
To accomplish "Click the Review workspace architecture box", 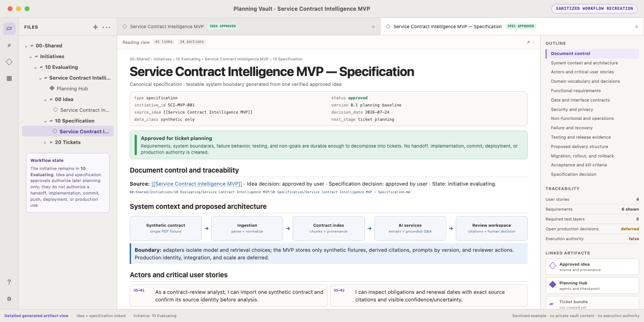I will pos(491,228).
